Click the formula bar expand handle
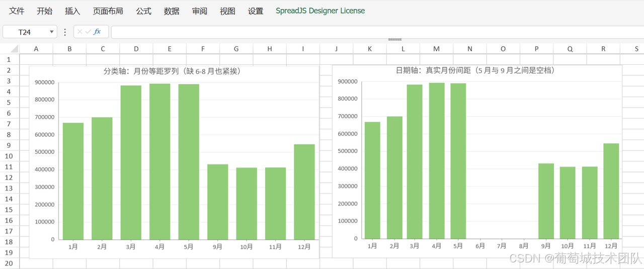Screen dimensions: 644x269 pos(395,39)
